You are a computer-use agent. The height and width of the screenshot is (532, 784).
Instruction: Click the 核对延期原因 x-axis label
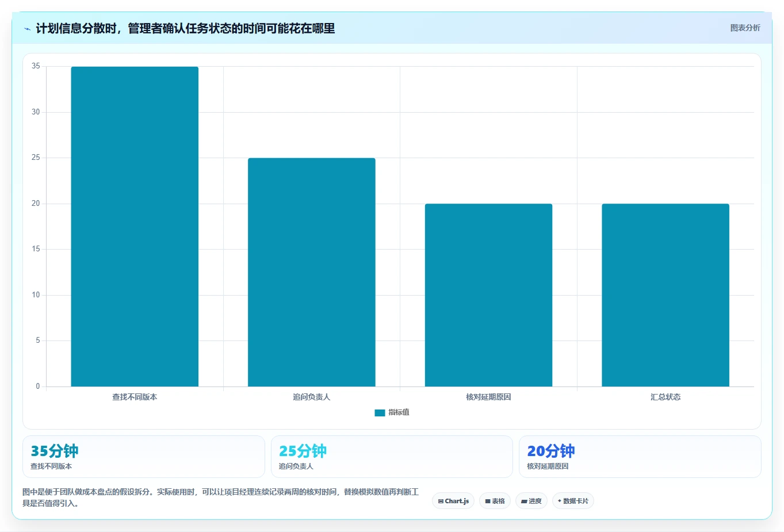pyautogui.click(x=488, y=397)
